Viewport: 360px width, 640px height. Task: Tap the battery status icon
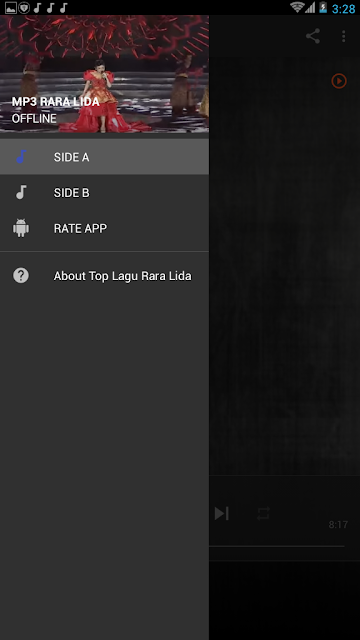click(323, 7)
